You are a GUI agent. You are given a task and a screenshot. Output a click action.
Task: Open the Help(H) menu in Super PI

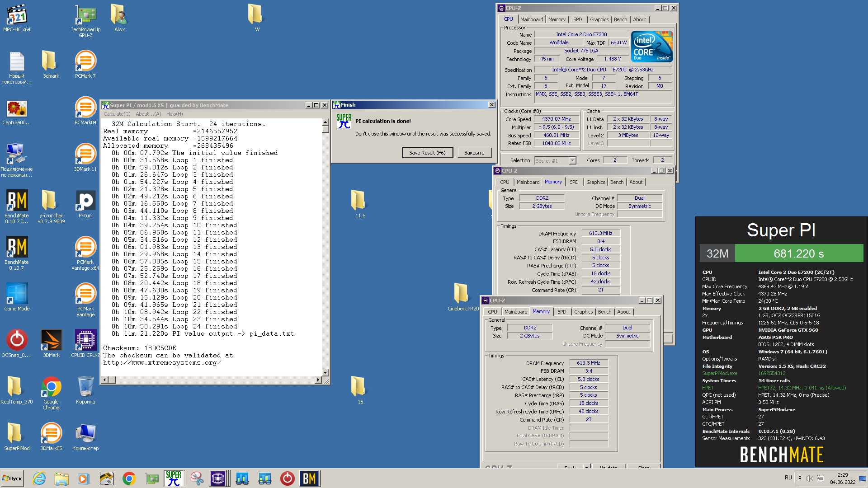[x=175, y=114]
